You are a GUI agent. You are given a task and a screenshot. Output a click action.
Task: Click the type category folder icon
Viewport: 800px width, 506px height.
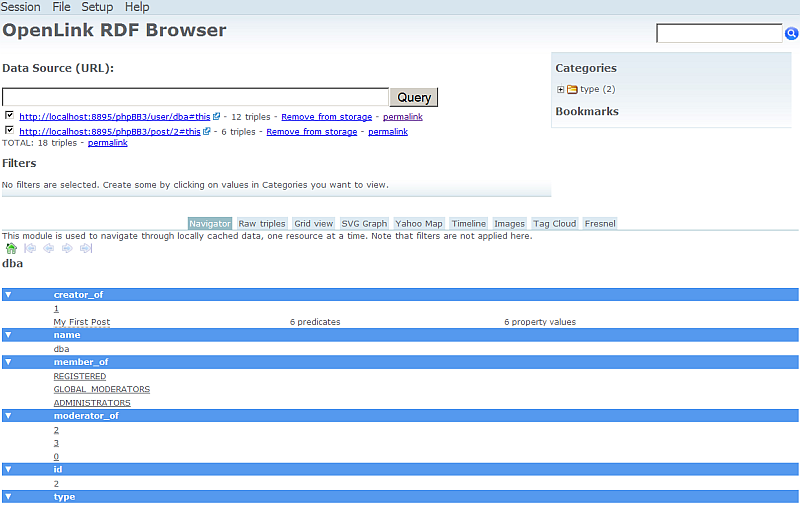tap(572, 90)
